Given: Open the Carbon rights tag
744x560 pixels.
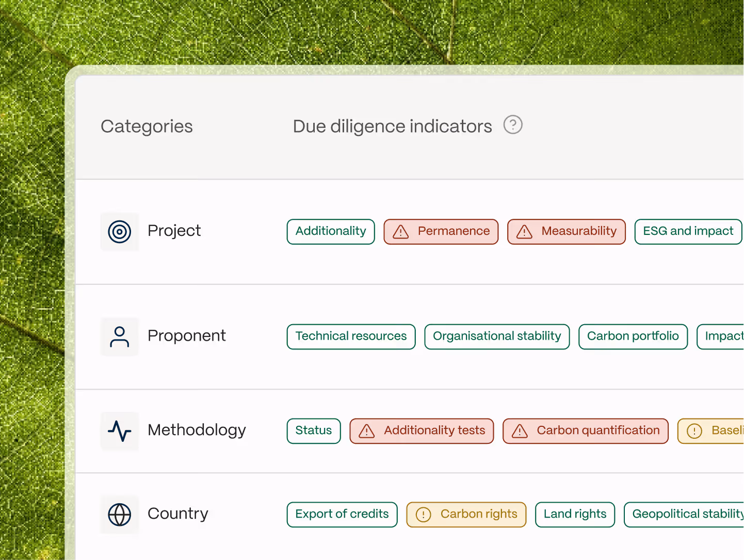Looking at the screenshot, I should coord(466,515).
